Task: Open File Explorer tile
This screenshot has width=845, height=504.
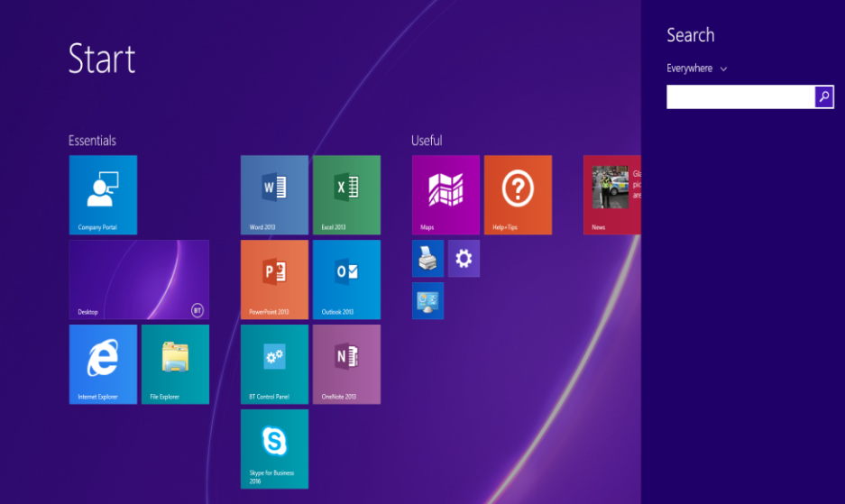Action: pyautogui.click(x=175, y=364)
